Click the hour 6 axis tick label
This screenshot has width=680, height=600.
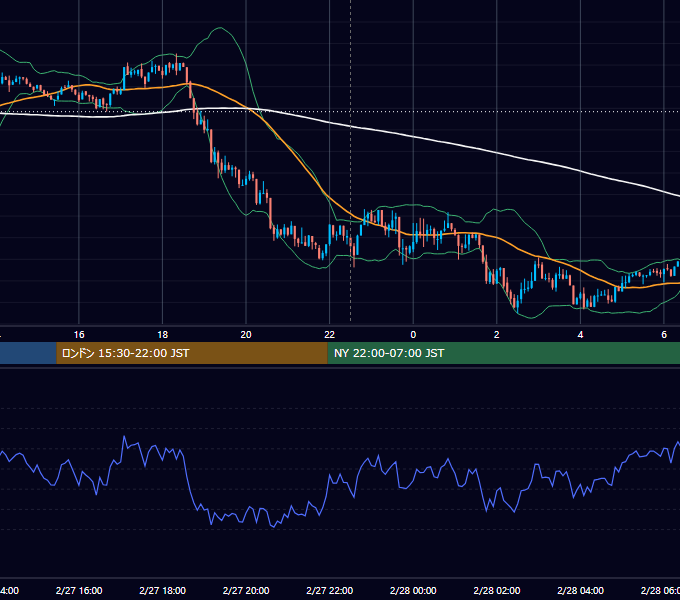pyautogui.click(x=664, y=335)
